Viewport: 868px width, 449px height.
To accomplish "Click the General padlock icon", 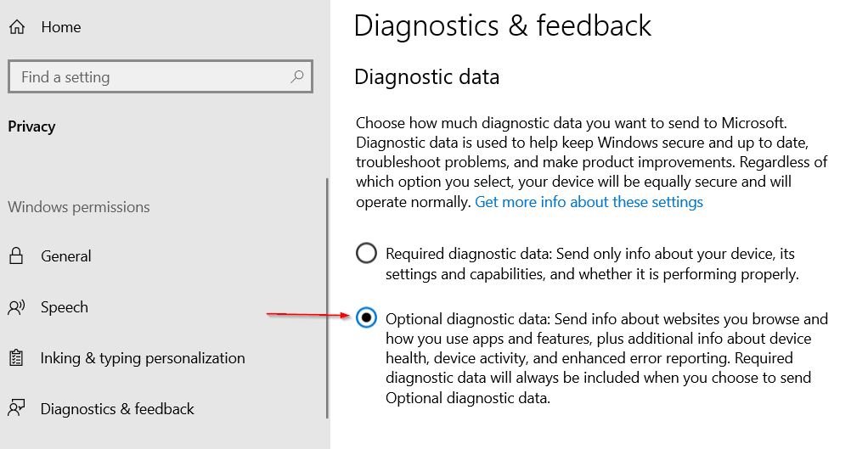I will pos(17,255).
